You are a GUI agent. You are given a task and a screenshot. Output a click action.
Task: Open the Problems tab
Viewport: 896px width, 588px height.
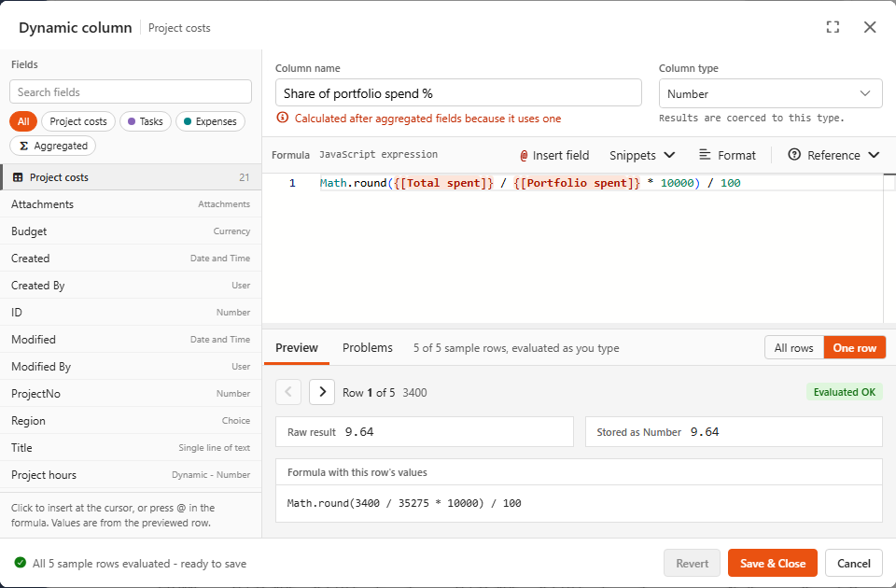click(368, 347)
